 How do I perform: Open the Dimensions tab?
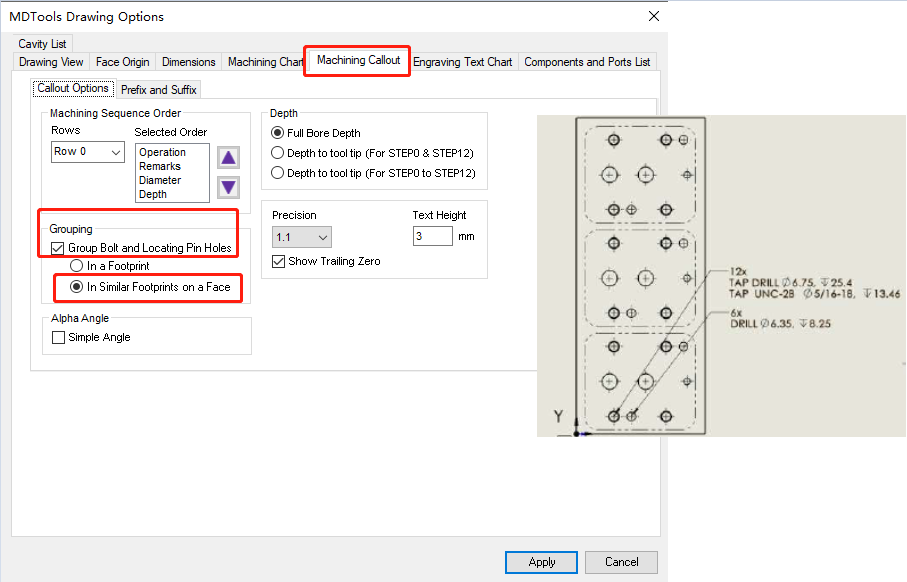[x=189, y=62]
